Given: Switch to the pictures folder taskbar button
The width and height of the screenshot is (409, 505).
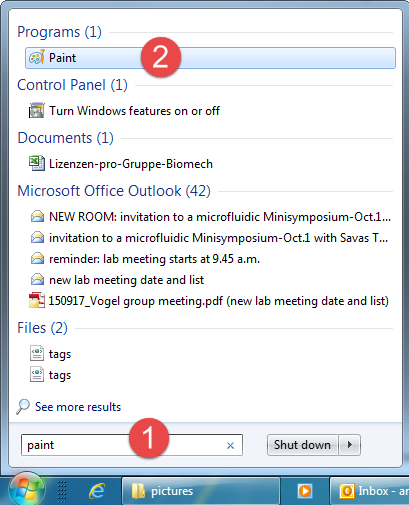Looking at the screenshot, I should (201, 491).
